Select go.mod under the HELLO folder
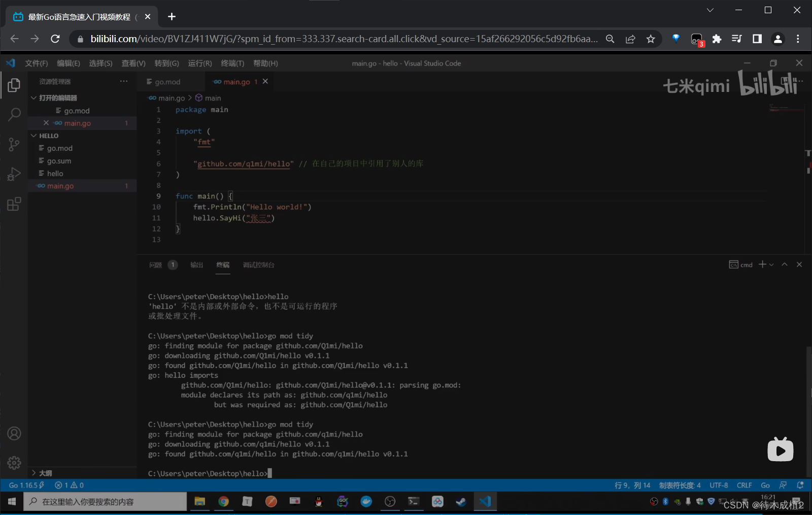812x515 pixels. coord(82,148)
